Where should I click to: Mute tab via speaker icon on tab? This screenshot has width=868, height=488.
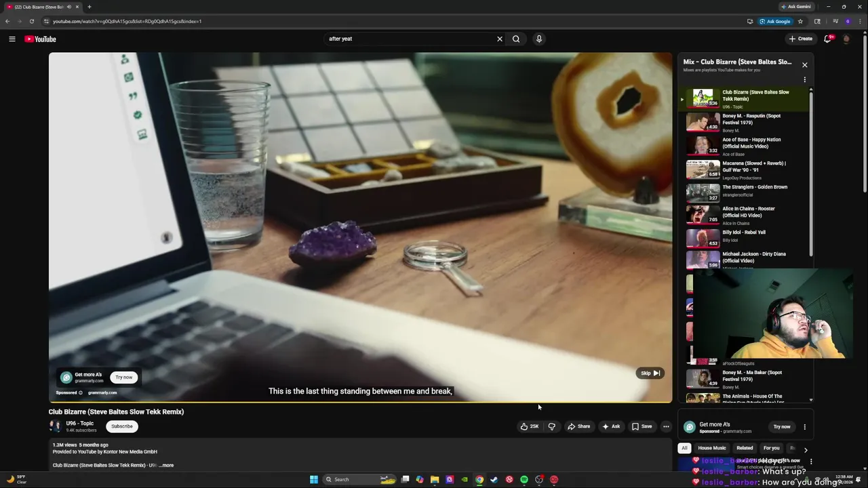pyautogui.click(x=69, y=7)
